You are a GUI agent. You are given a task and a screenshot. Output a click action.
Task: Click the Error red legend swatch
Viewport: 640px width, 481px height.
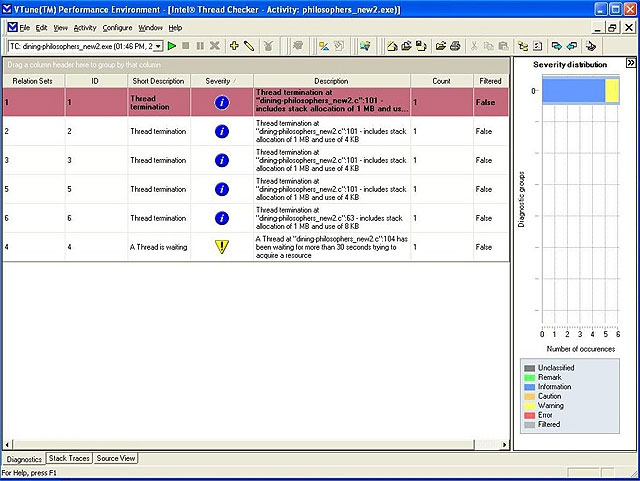click(529, 415)
